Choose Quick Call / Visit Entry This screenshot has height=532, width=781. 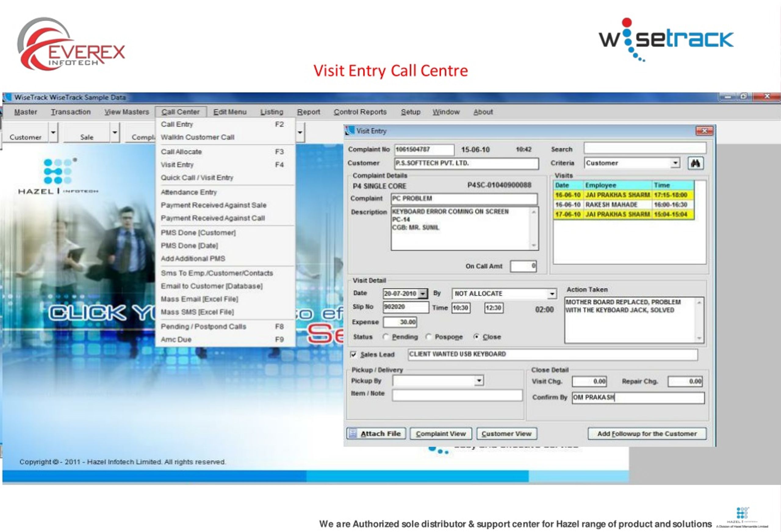pyautogui.click(x=225, y=178)
